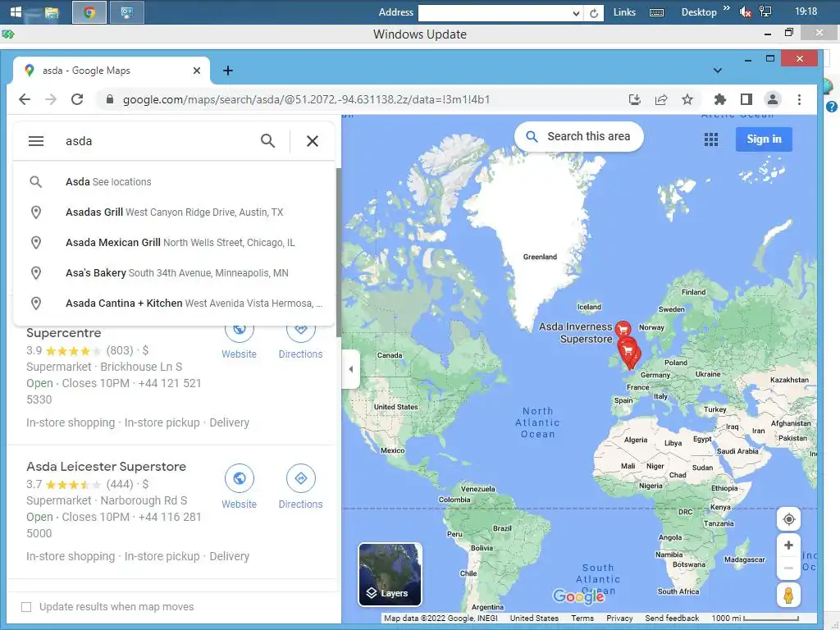Open the Google apps grid

pyautogui.click(x=711, y=139)
